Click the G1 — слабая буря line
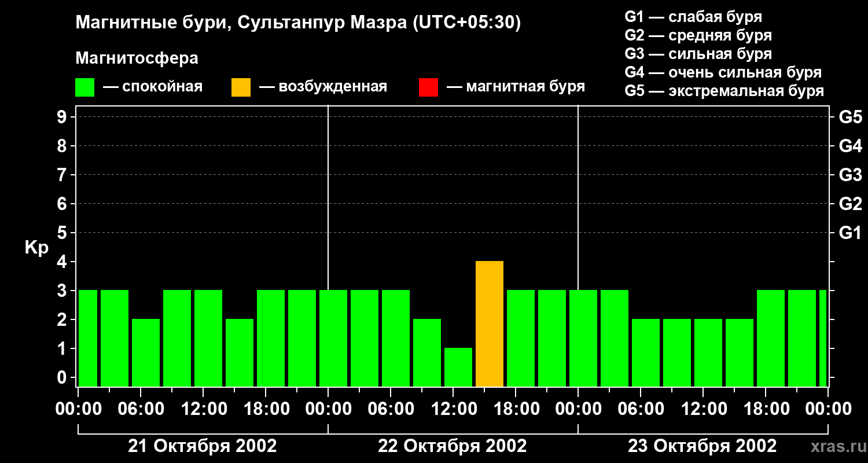 click(693, 17)
